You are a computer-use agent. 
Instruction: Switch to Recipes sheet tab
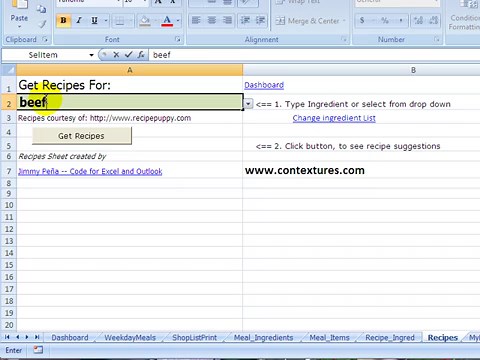(443, 338)
